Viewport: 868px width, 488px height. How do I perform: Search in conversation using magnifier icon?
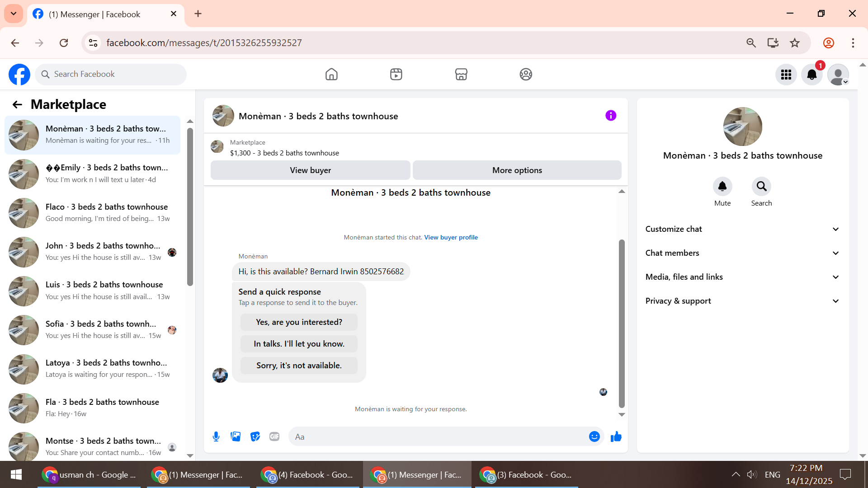point(761,186)
